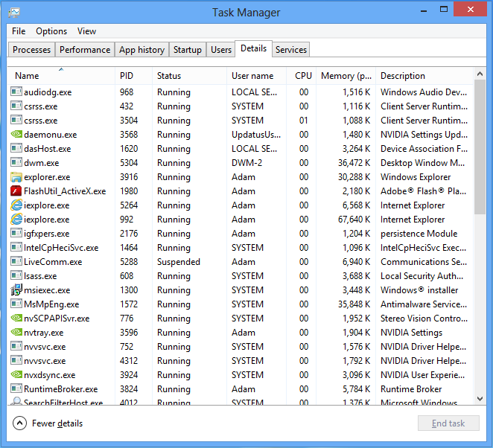Viewport: 493px width, 448px height.
Task: Click the audiodg.exe process icon
Action: [x=16, y=92]
